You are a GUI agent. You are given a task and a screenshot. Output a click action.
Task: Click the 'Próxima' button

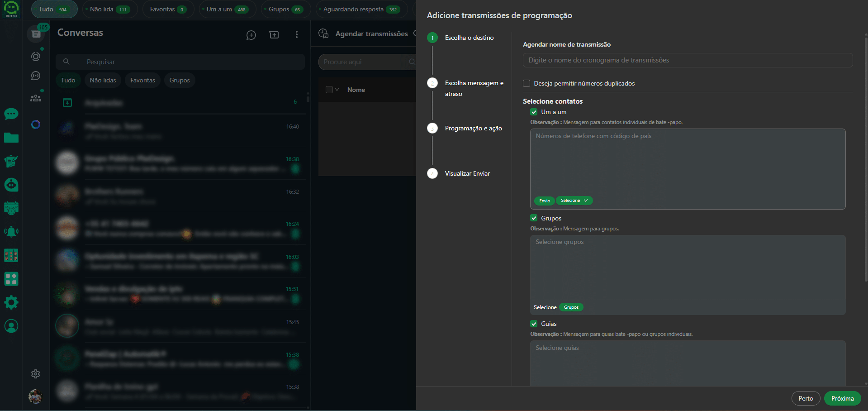click(842, 398)
